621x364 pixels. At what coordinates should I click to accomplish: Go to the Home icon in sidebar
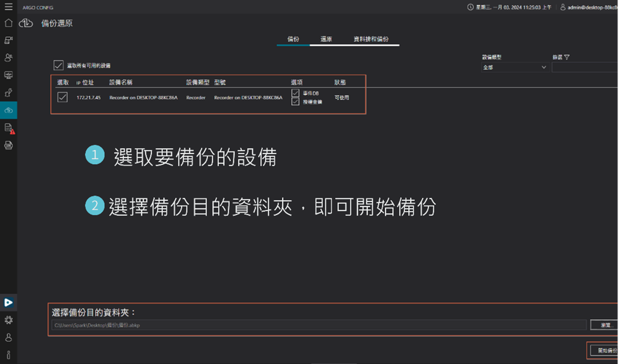[8, 23]
